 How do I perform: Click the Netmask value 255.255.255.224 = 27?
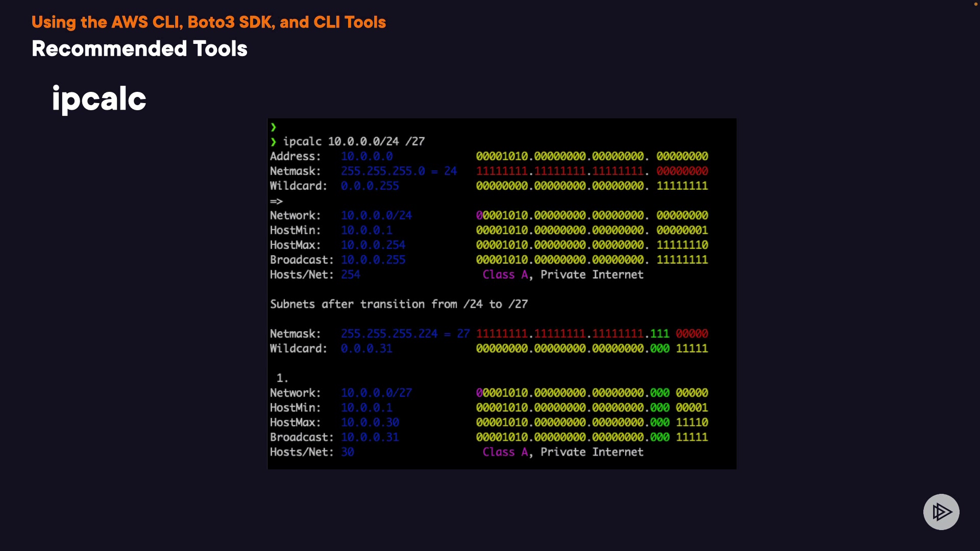click(x=405, y=334)
